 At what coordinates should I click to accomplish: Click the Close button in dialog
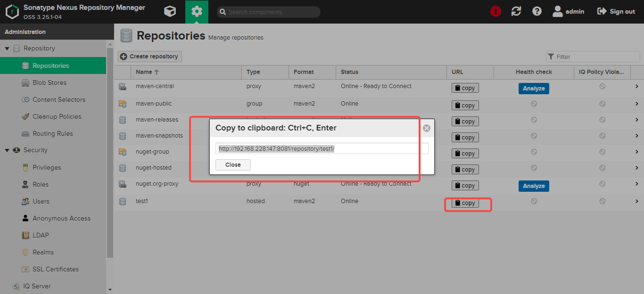pyautogui.click(x=233, y=165)
